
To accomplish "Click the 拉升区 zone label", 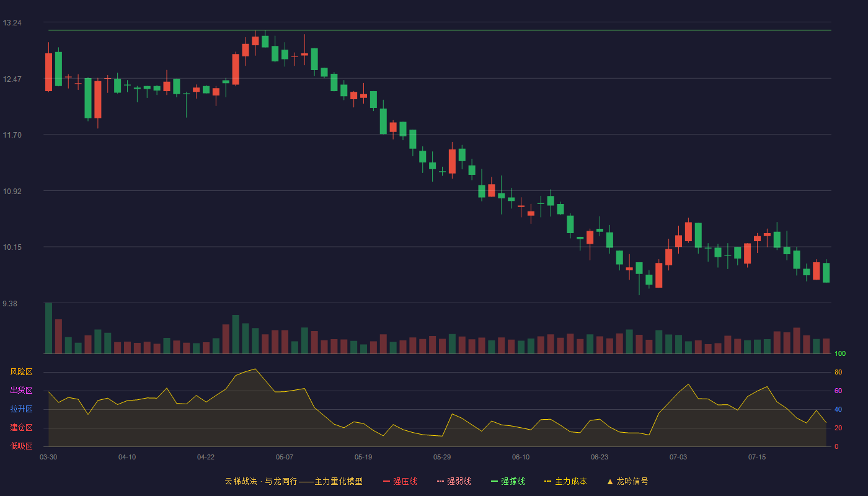I will point(21,409).
